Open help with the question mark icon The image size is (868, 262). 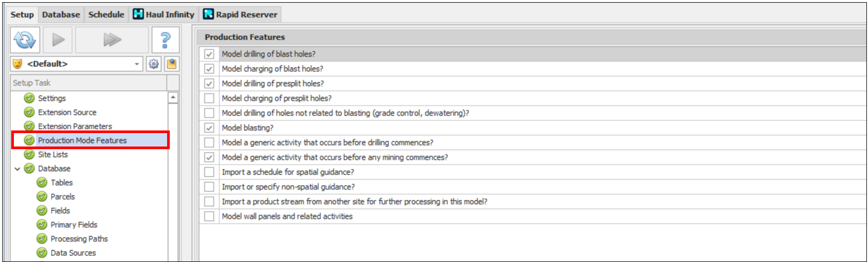(x=165, y=40)
